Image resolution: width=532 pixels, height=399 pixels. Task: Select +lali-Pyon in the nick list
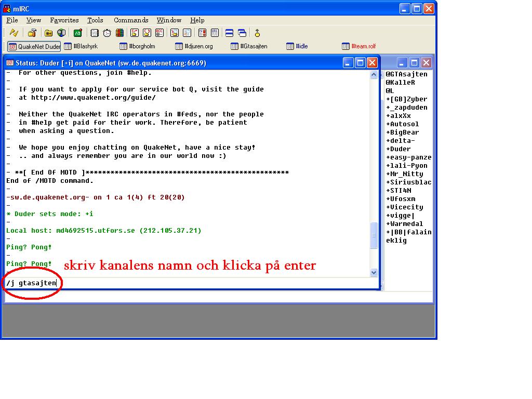pyautogui.click(x=406, y=166)
